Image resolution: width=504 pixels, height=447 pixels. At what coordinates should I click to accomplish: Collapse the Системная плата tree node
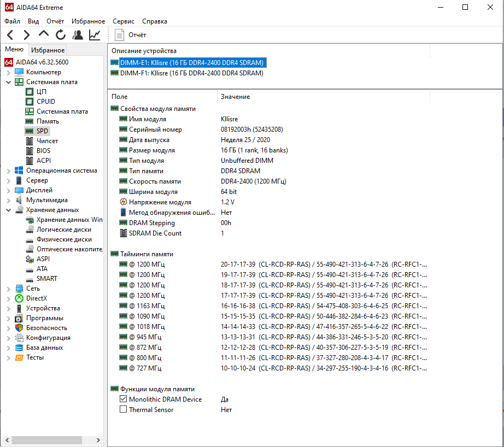[x=9, y=82]
